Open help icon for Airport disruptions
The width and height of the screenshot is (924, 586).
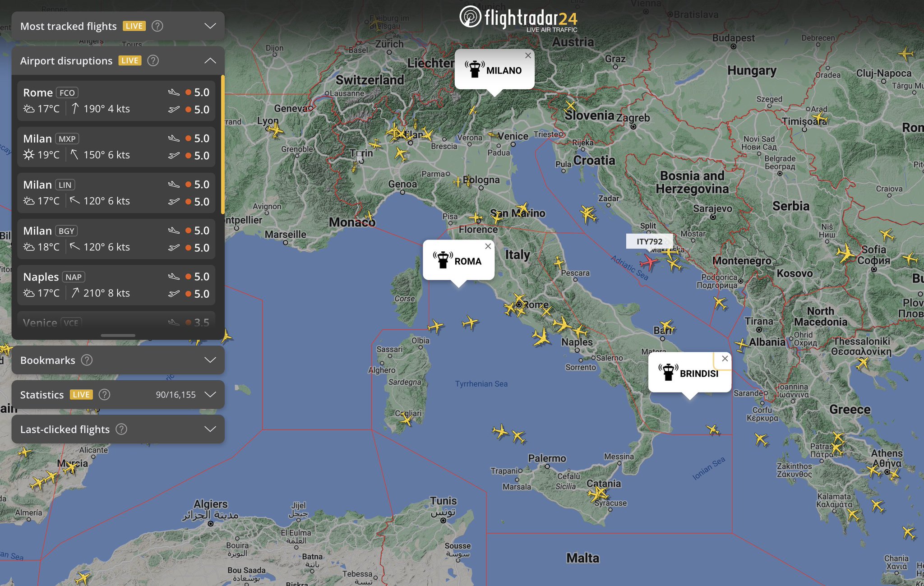pos(153,60)
